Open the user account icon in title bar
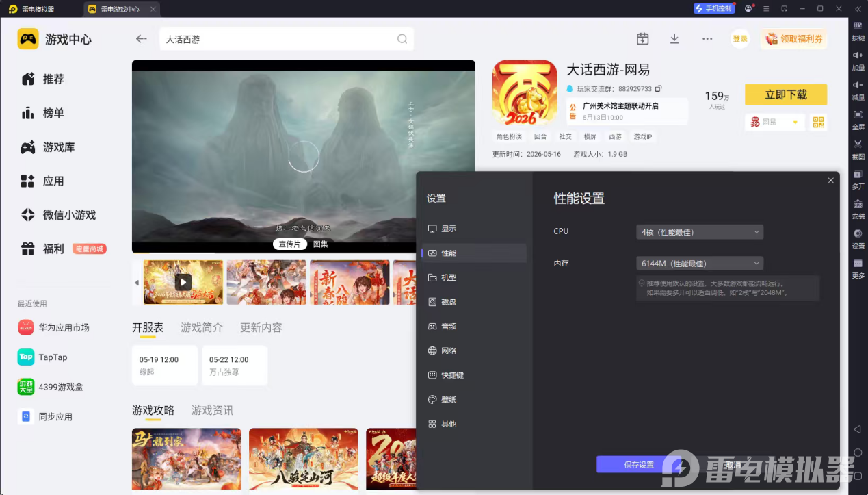 point(748,9)
